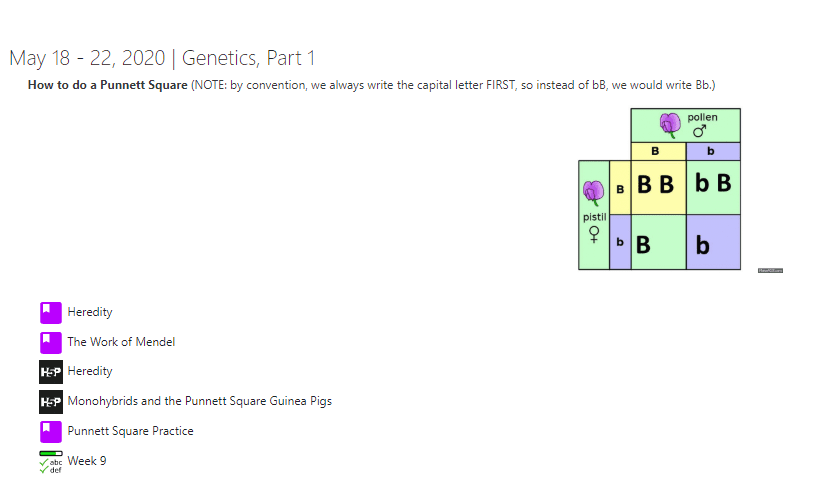Click the purple lowercase b result cell

713,242
